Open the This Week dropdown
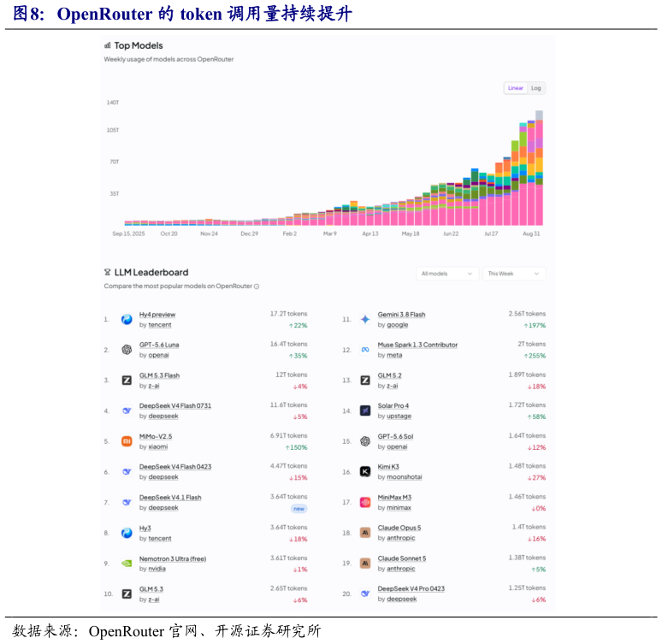Image resolution: width=662 pixels, height=644 pixels. [x=514, y=274]
